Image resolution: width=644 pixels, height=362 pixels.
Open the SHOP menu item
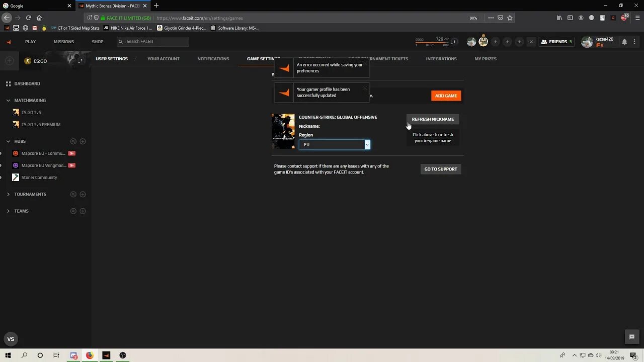98,42
